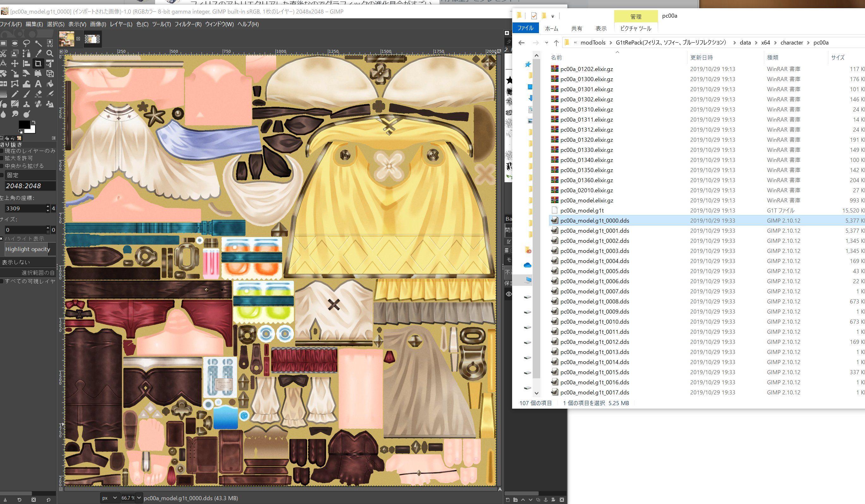
Task: Select the Foreground Select tool
Action: tap(15, 53)
